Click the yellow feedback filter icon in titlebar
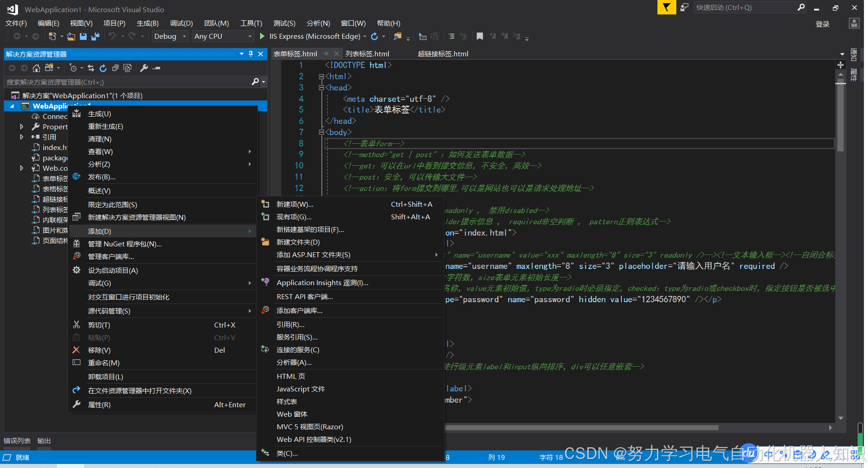 point(666,7)
